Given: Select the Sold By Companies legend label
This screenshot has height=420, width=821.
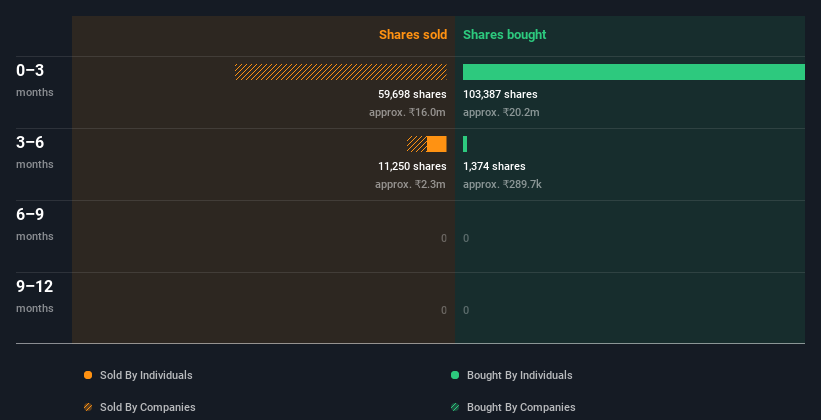Looking at the screenshot, I should (x=148, y=407).
